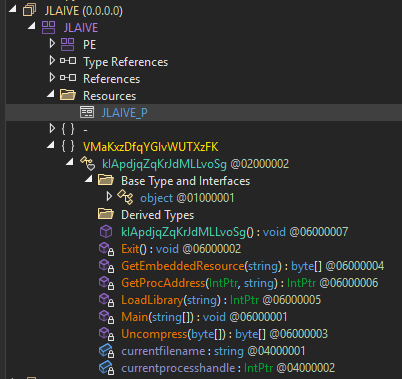The width and height of the screenshot is (402, 379).
Task: Expand the Type References node
Action: (x=52, y=60)
